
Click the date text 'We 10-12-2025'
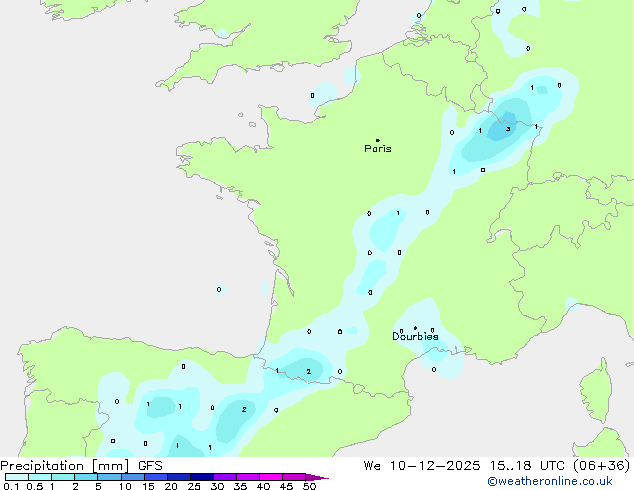422,466
